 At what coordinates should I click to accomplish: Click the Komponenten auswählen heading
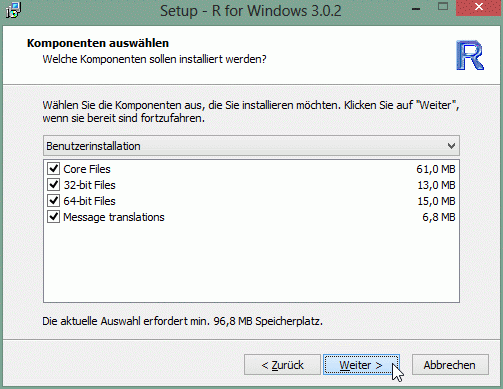click(98, 43)
